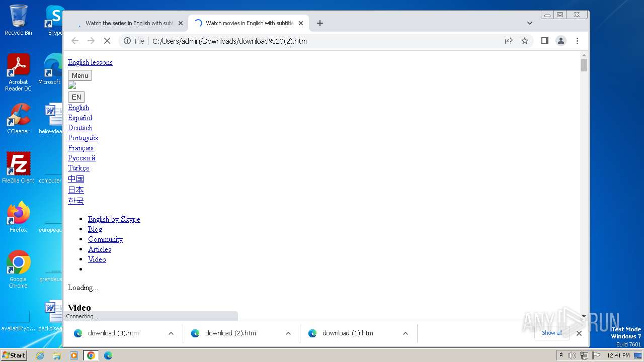
Task: Choose Español language link
Action: click(x=80, y=118)
